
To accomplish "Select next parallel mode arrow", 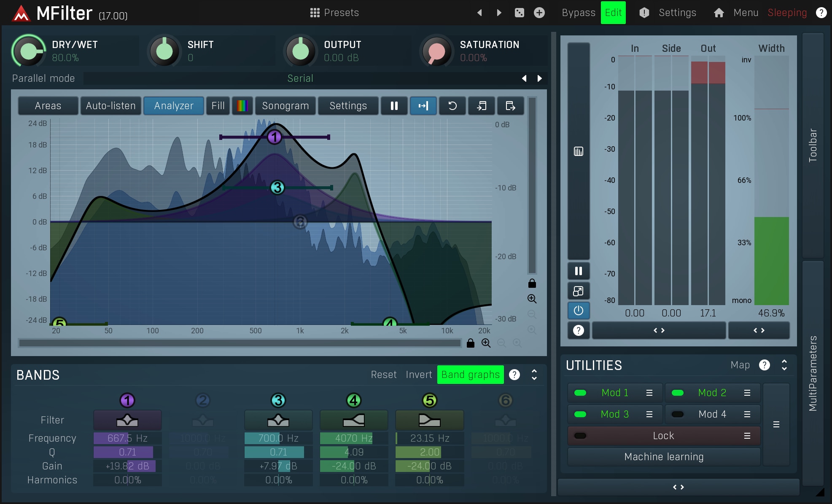I will pyautogui.click(x=539, y=78).
